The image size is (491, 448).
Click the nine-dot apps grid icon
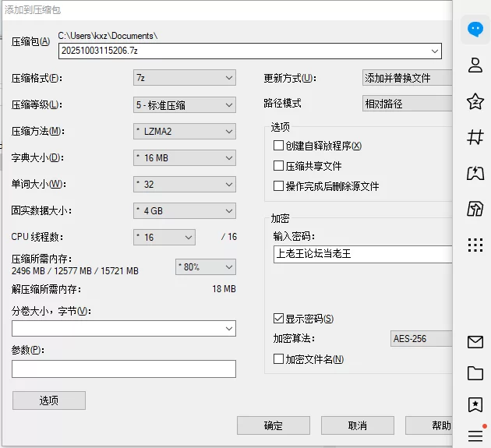475,245
